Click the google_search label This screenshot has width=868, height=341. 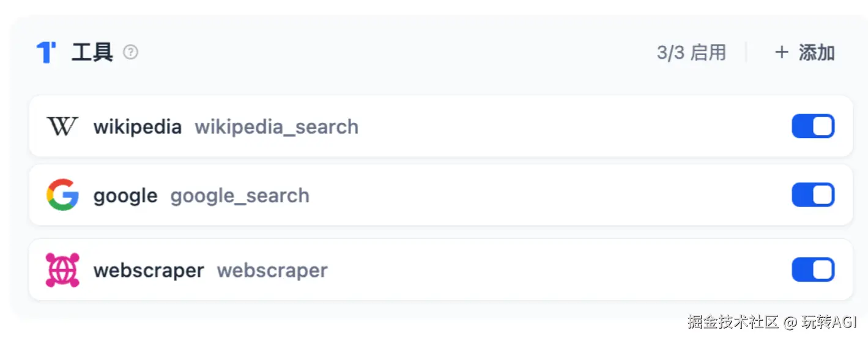point(240,196)
